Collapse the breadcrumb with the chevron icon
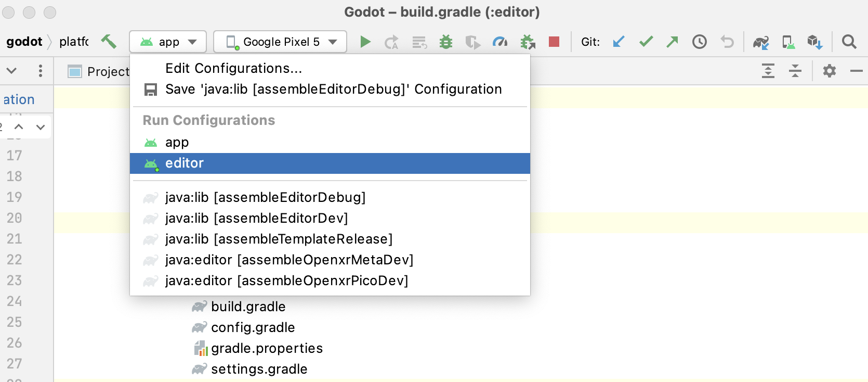The image size is (868, 382). point(11,71)
